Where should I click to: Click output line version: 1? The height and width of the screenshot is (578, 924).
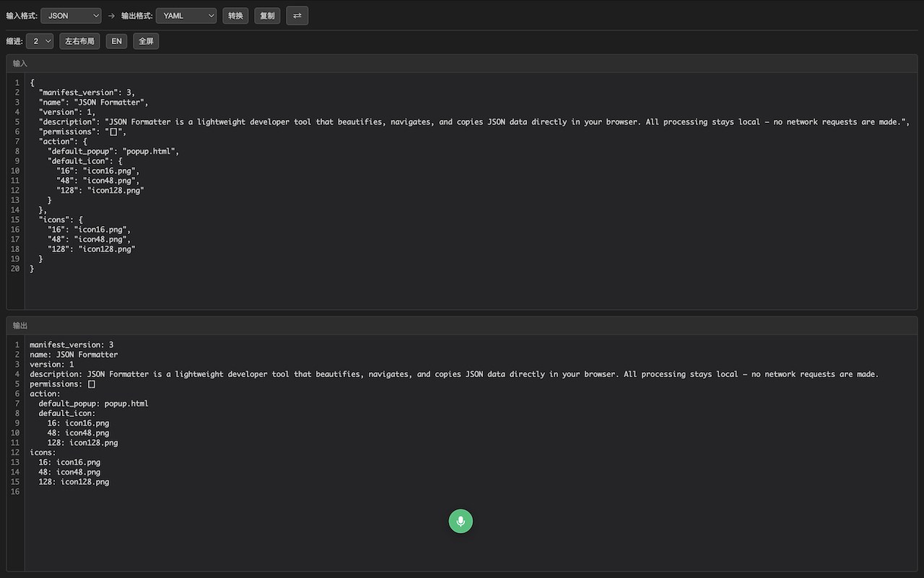[x=51, y=365]
